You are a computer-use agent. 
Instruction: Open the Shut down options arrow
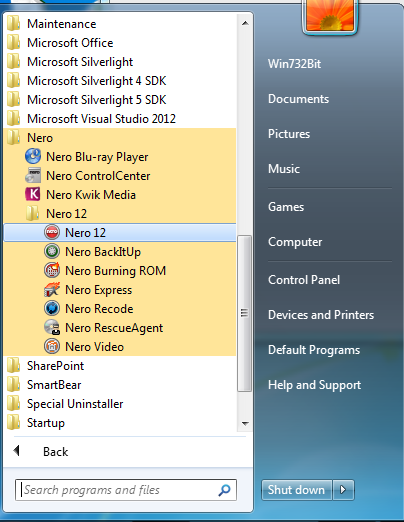pos(343,490)
